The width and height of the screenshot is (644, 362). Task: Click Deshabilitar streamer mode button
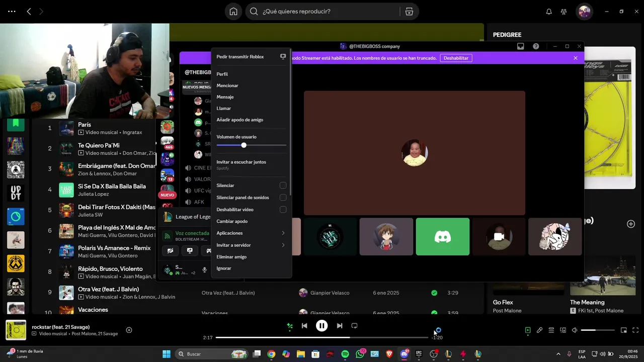point(456,58)
